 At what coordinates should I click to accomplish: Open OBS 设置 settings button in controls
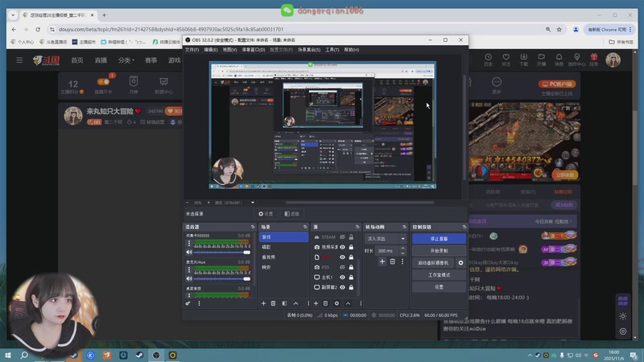pos(439,287)
